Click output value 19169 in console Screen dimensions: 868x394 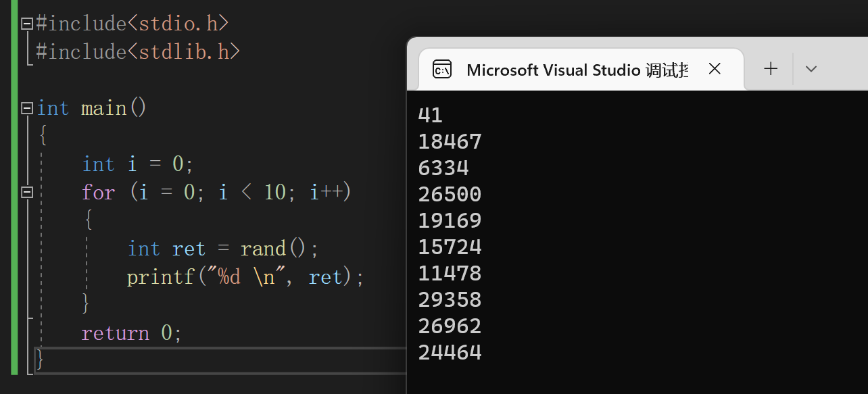pyautogui.click(x=450, y=221)
